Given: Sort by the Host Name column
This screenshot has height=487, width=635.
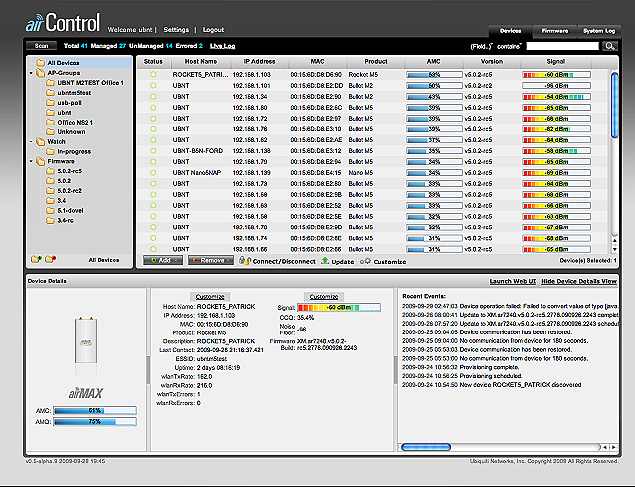Looking at the screenshot, I should pyautogui.click(x=201, y=62).
